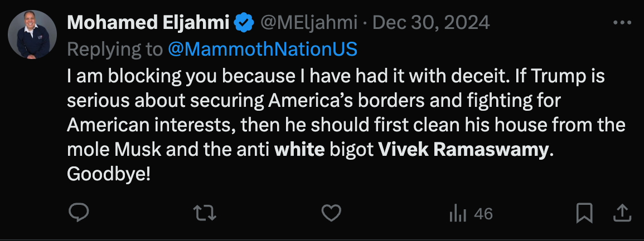The width and height of the screenshot is (644, 241).
Task: Open Mohamed Eljahmi's profile avatar
Action: [32, 35]
